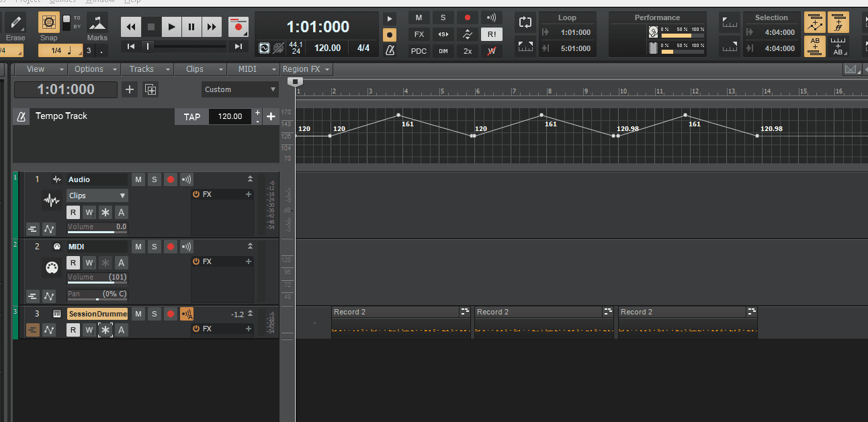Toggle the PDC override icon
Image resolution: width=868 pixels, height=422 pixels.
(x=419, y=50)
